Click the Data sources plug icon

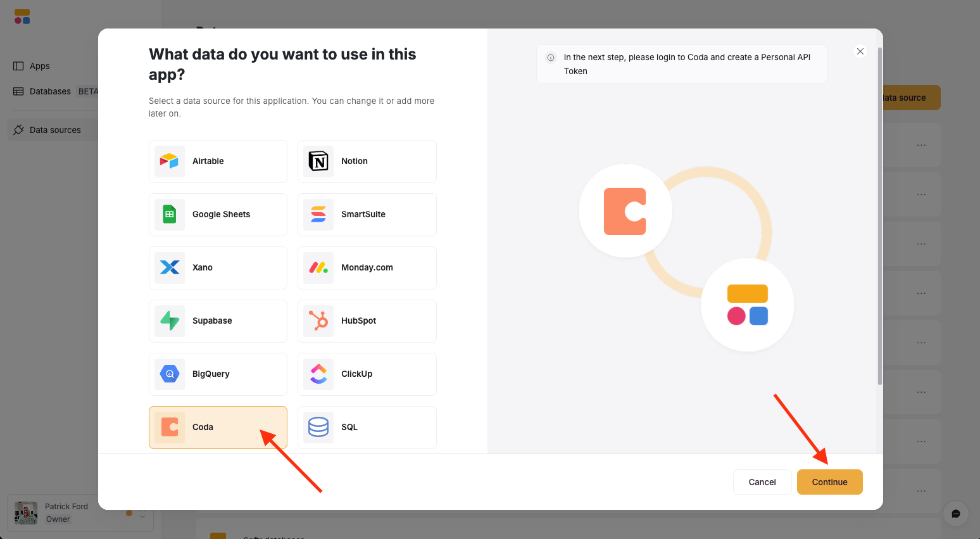click(x=18, y=130)
